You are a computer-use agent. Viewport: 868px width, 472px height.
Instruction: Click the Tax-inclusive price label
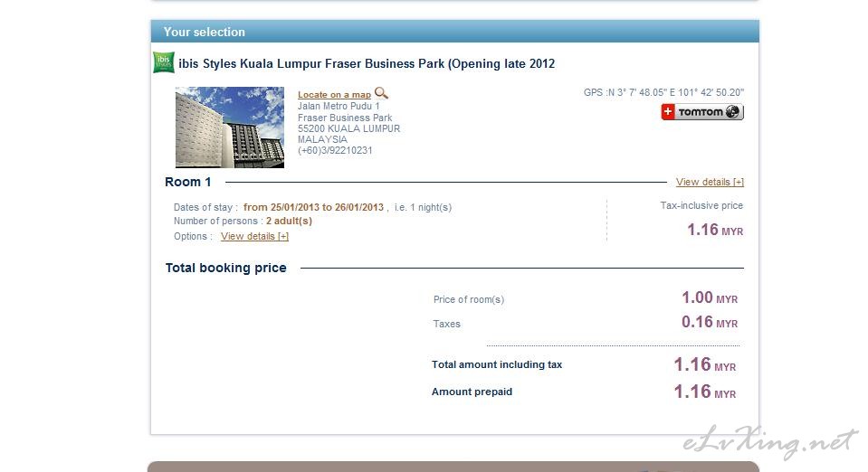coord(701,205)
